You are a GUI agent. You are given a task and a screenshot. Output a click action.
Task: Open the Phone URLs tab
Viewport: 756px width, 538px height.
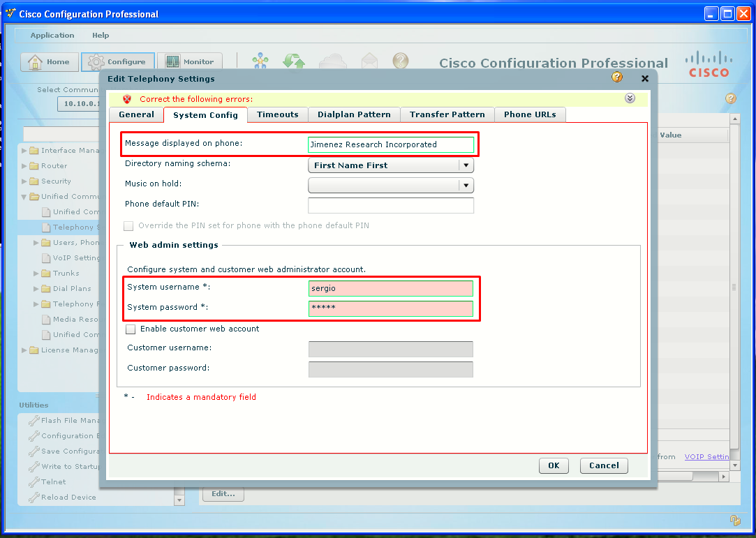coord(530,114)
